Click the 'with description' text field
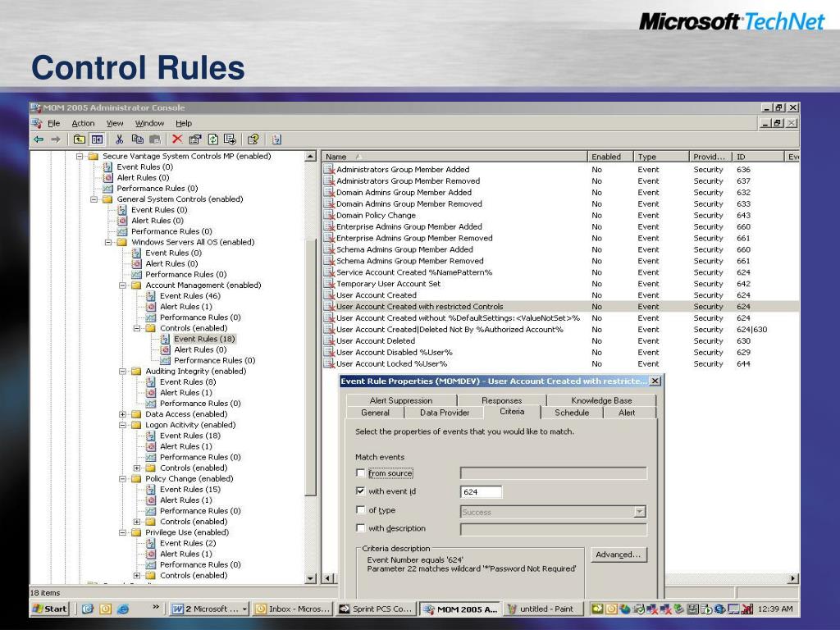840x630 pixels. point(554,529)
